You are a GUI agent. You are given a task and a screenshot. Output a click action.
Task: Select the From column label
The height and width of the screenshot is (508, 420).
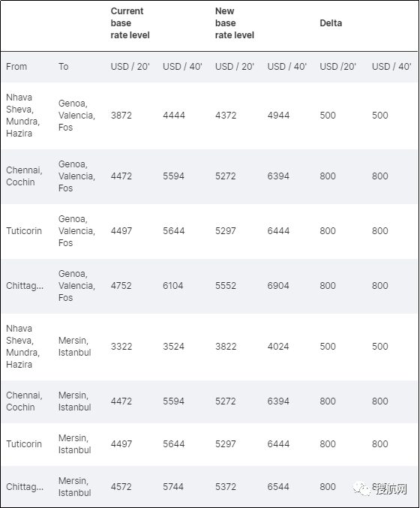click(16, 67)
